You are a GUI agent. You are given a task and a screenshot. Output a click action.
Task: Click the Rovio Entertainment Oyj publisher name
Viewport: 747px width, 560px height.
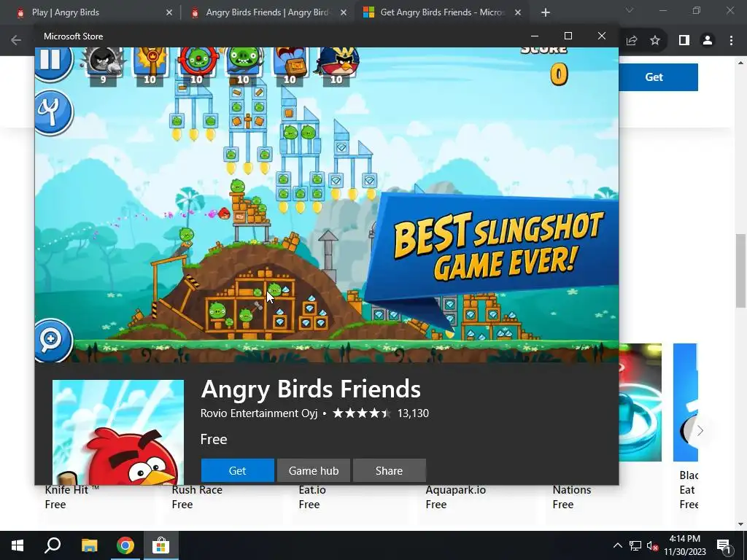tap(259, 413)
